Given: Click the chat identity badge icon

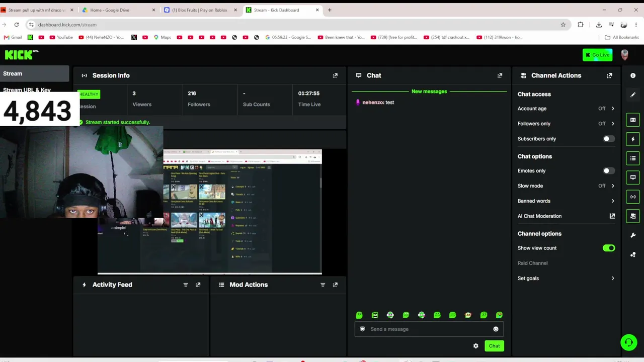Looking at the screenshot, I should coord(362,329).
